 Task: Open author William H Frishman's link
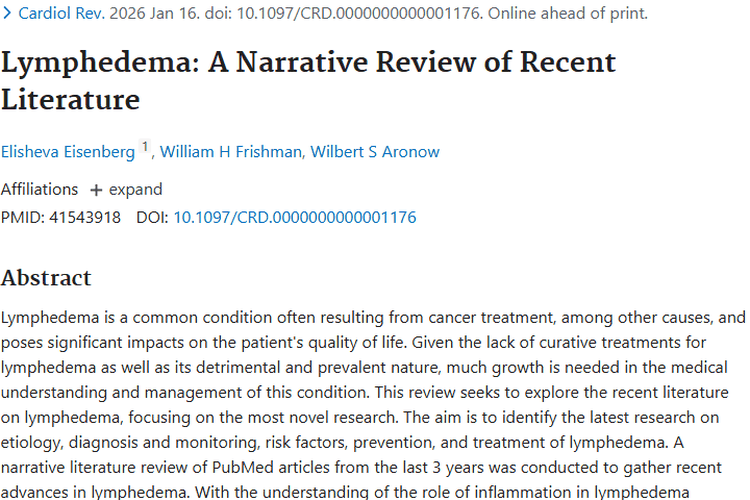pos(229,152)
